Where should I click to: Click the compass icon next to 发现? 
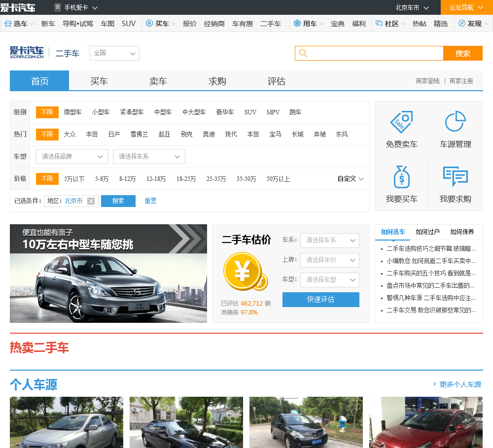click(462, 23)
